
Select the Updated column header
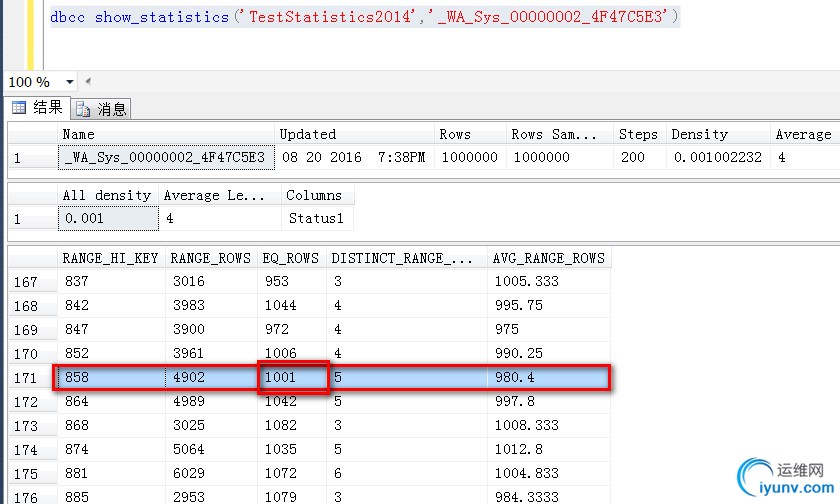[354, 134]
